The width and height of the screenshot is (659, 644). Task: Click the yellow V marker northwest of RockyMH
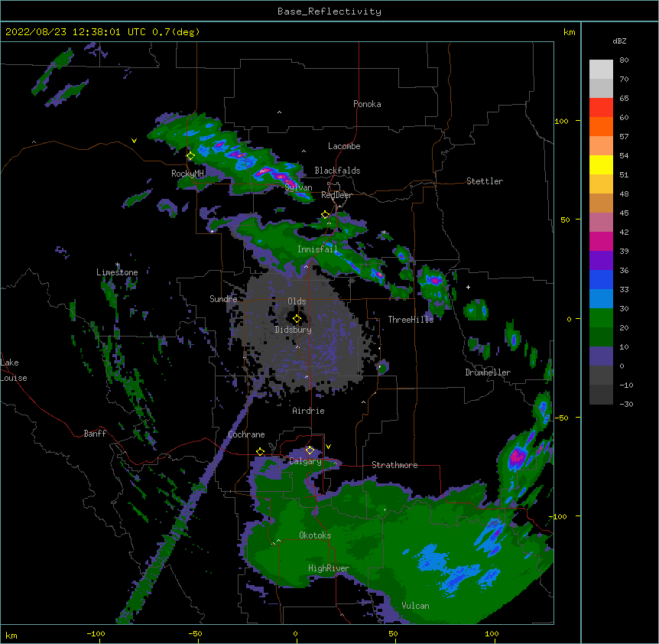coord(134,141)
